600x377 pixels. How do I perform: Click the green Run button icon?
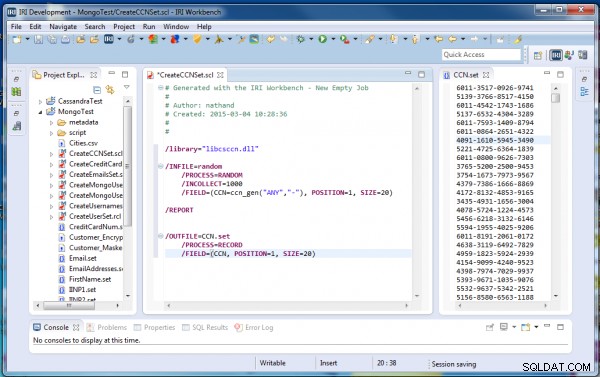pyautogui.click(x=323, y=39)
